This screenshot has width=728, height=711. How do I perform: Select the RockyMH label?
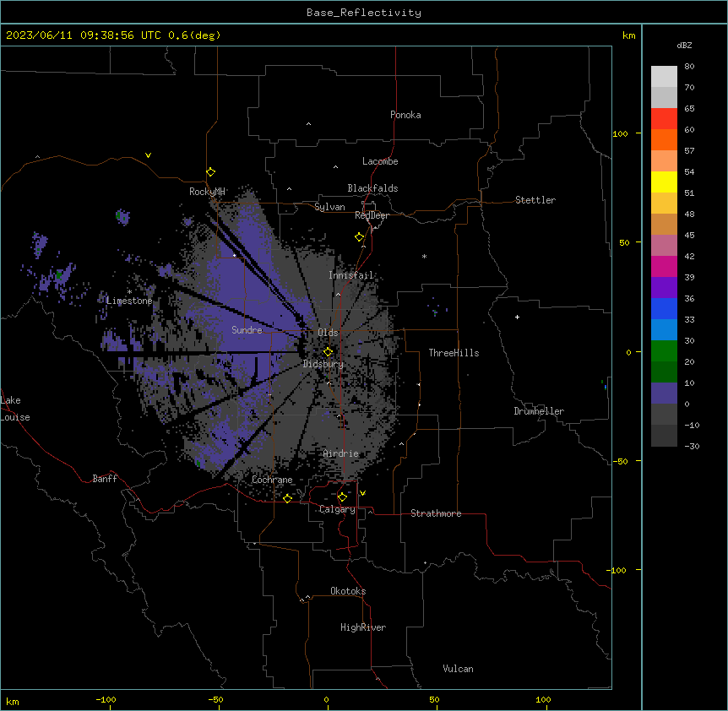(x=207, y=192)
